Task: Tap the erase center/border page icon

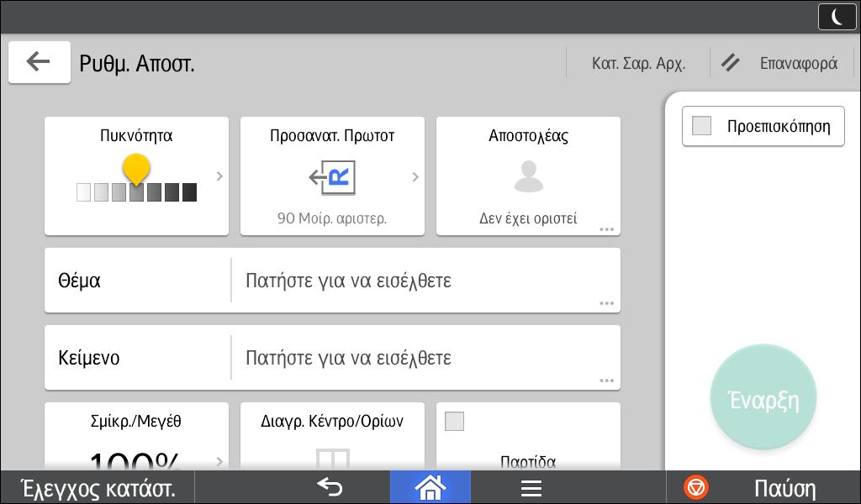Action: click(333, 459)
